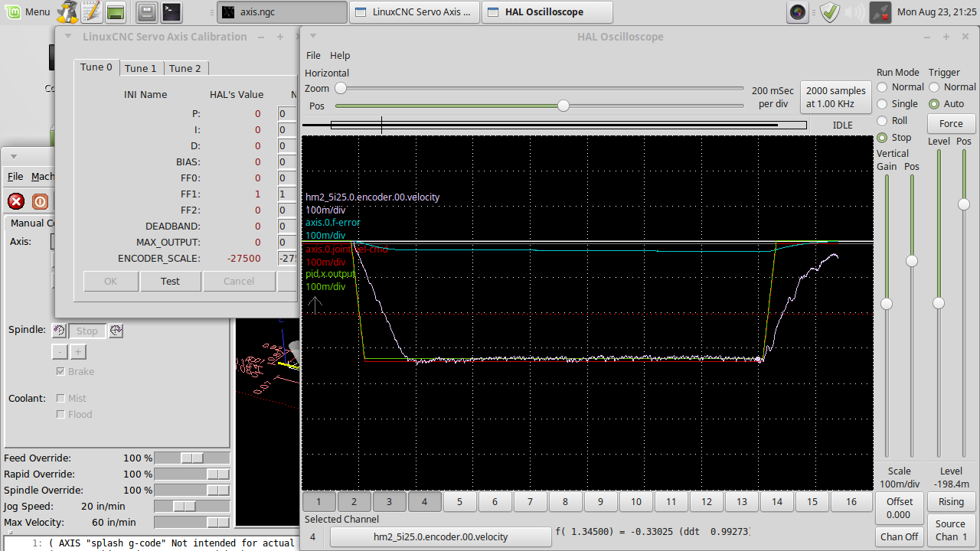Click the DEADBAND value input field
The width and height of the screenshot is (980, 551).
(x=287, y=227)
